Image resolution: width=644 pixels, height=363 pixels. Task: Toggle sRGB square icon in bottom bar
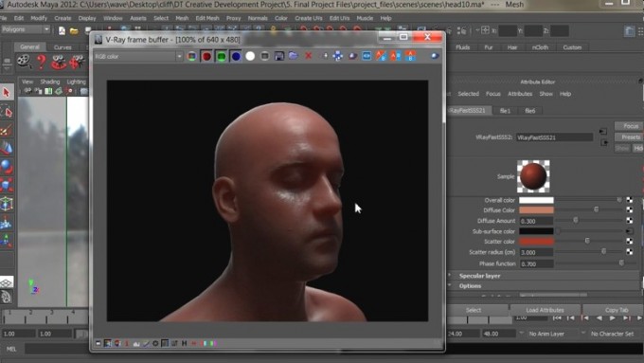[165, 343]
